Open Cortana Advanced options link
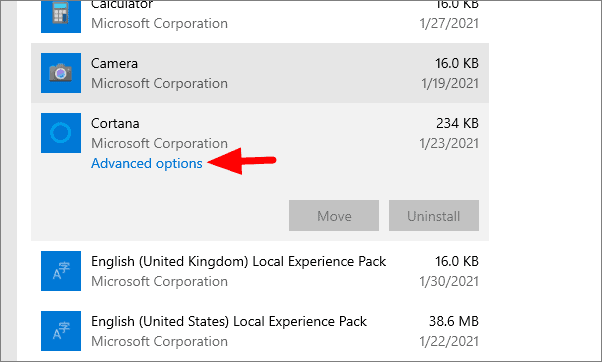 [x=147, y=164]
